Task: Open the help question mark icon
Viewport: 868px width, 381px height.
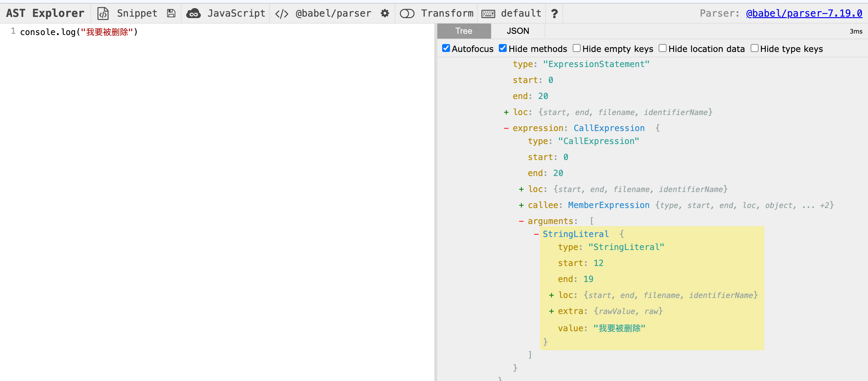Action: 554,14
